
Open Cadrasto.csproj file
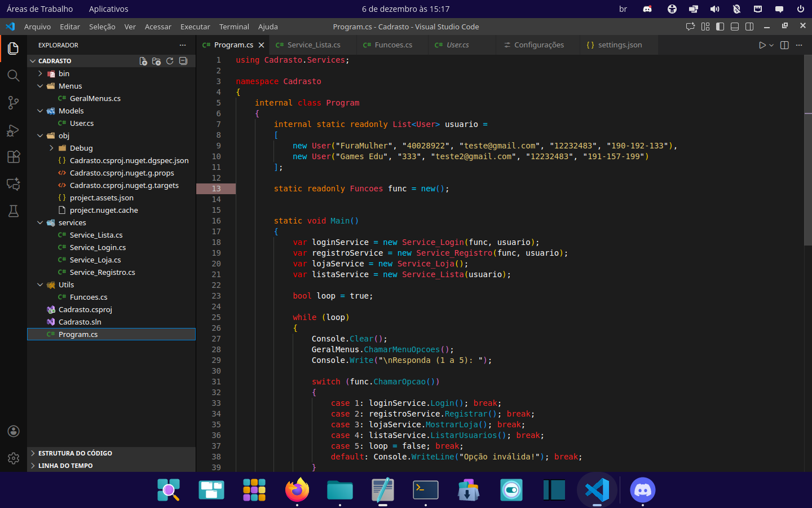coord(111,309)
